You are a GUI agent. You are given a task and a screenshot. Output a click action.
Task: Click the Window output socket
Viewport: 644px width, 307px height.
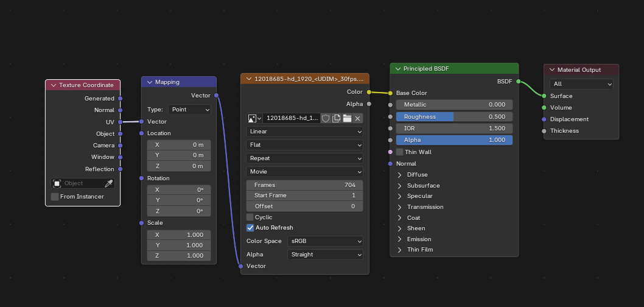click(x=120, y=157)
